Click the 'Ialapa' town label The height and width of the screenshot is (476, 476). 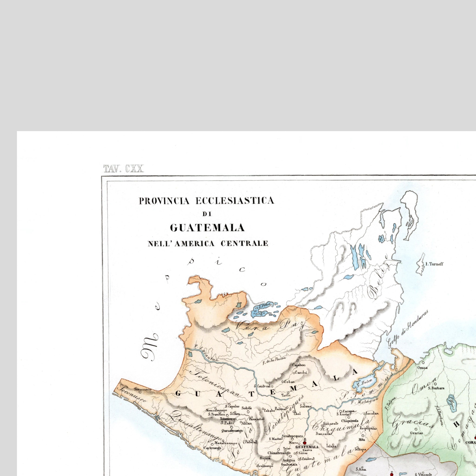[331, 446]
